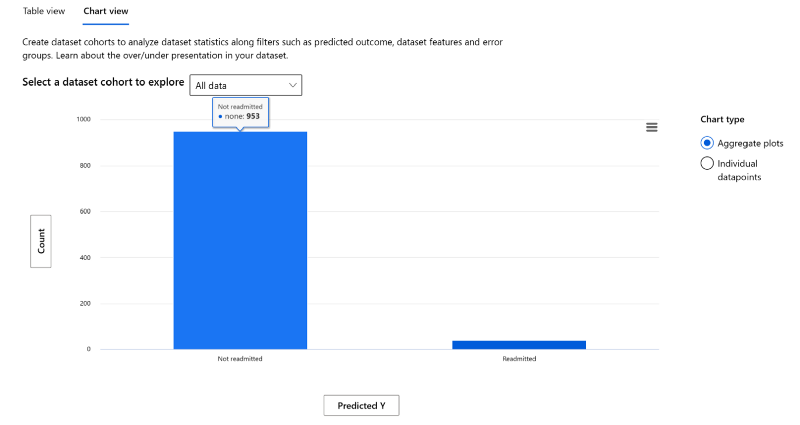Select the Chart view tab

106,11
